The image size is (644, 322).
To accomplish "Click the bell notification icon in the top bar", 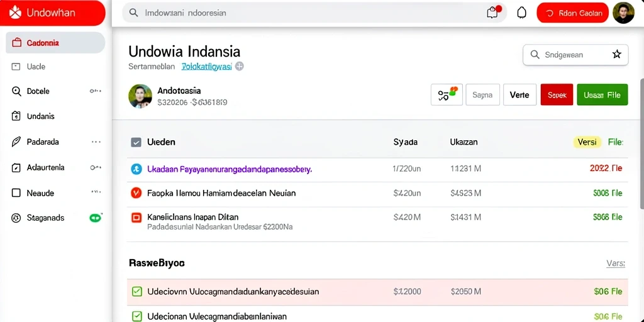I will 521,13.
